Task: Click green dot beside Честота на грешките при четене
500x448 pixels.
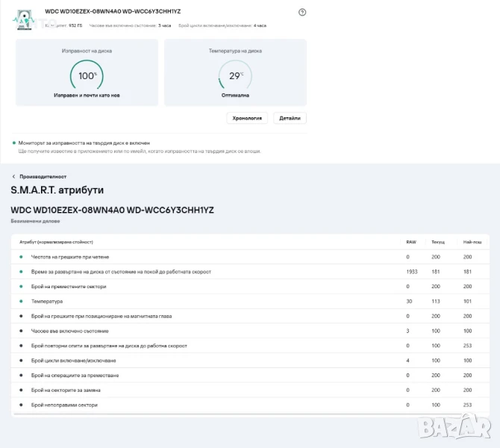Action: coord(22,257)
